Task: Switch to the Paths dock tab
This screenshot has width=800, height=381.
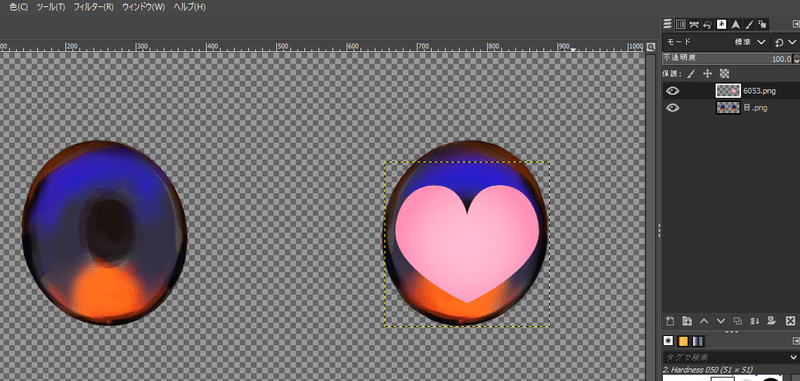Action: [694, 24]
